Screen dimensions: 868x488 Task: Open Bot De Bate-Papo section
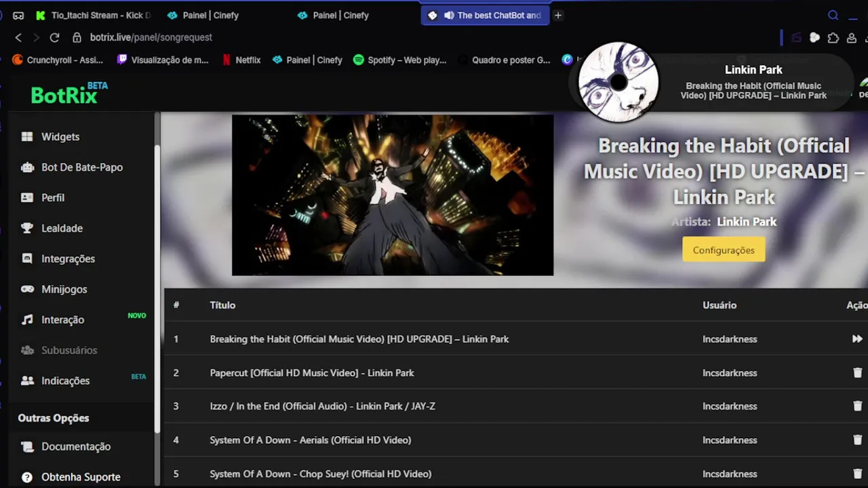[81, 167]
